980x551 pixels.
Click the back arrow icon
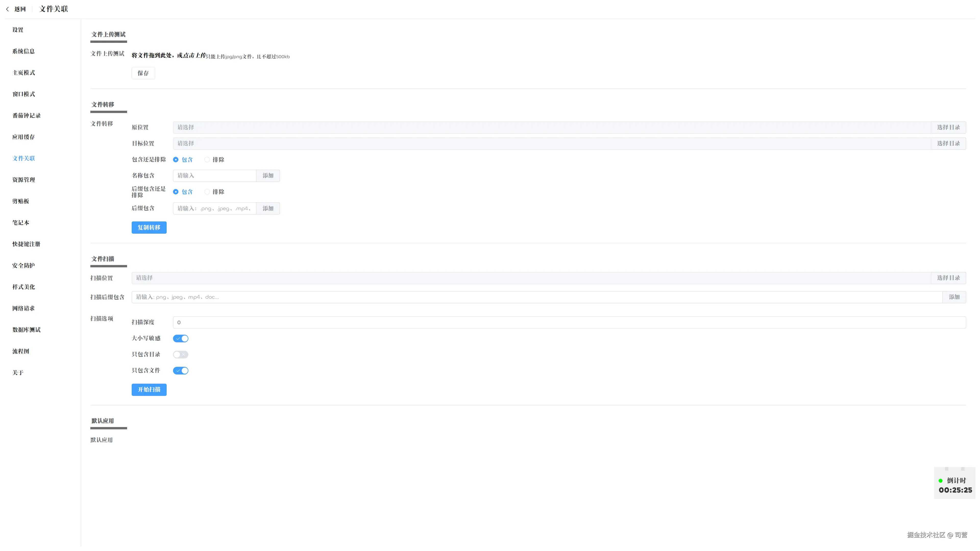(x=7, y=9)
